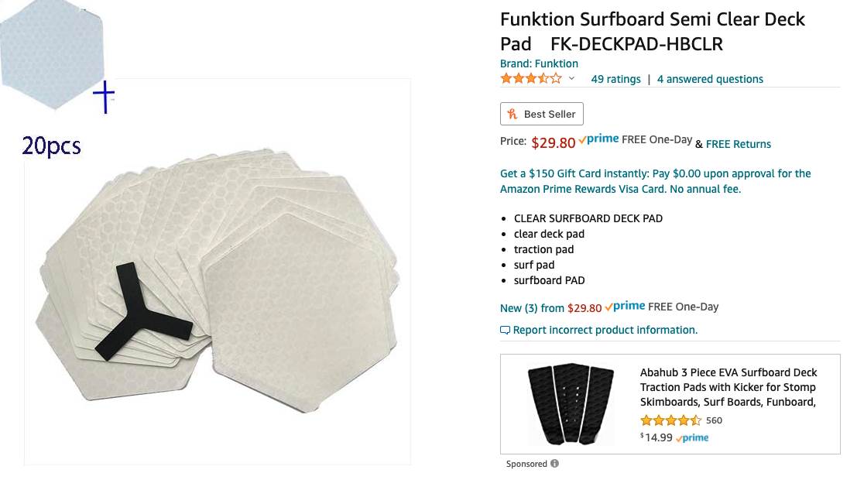This screenshot has width=857, height=504.
Task: Click the black traction pads ad thumbnail
Action: coord(571,404)
